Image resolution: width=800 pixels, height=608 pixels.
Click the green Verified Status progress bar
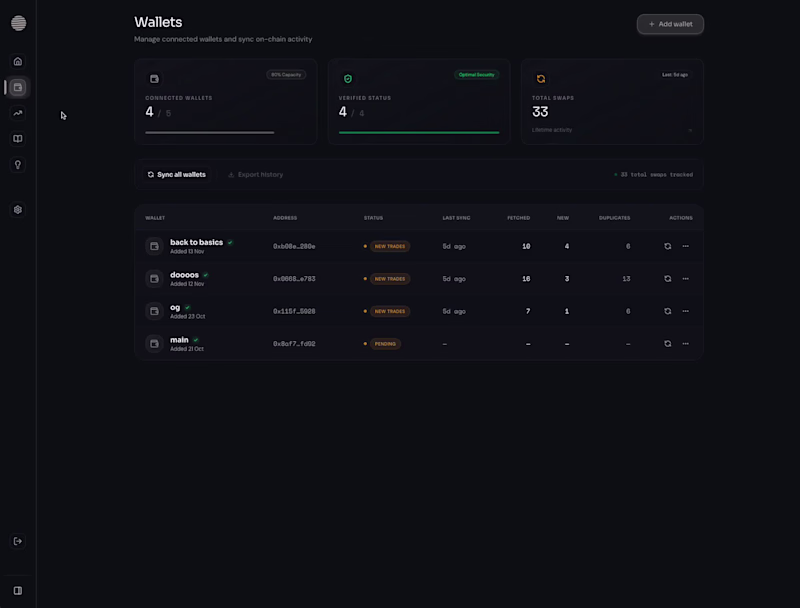coord(419,133)
